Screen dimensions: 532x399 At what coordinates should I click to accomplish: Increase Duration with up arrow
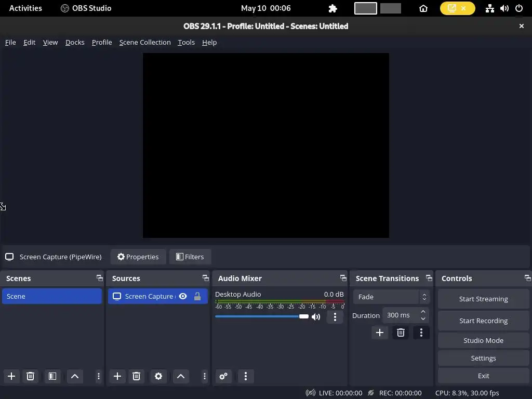click(x=423, y=312)
